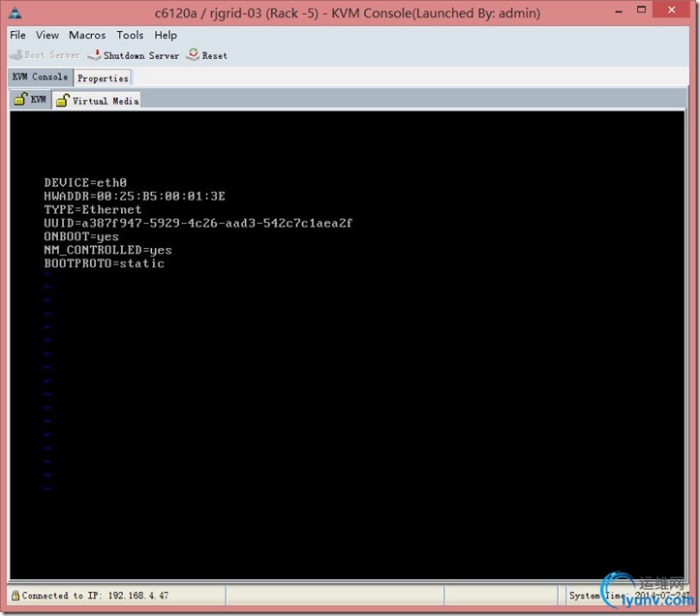Click the application logo in title bar

click(x=15, y=13)
